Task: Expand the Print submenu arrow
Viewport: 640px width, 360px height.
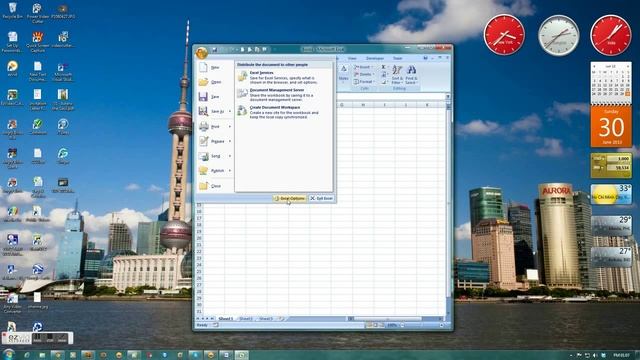Action: (x=230, y=127)
